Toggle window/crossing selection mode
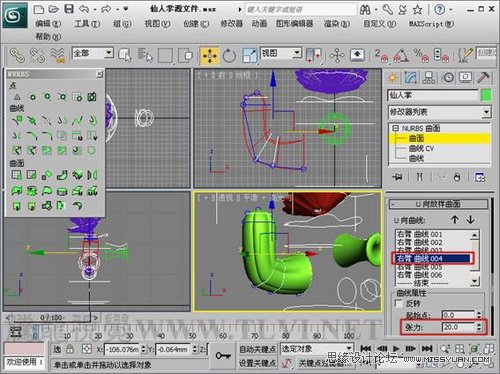Image resolution: width=500 pixels, height=374 pixels. click(186, 55)
